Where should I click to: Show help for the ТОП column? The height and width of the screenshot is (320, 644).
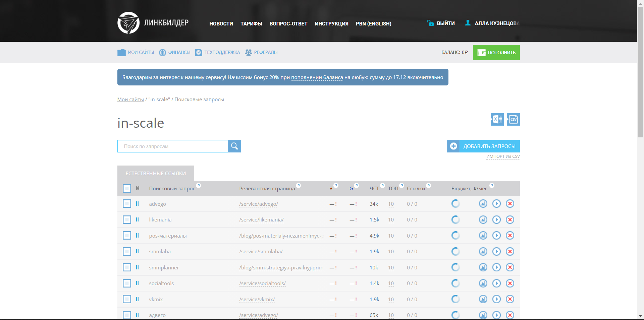point(402,186)
